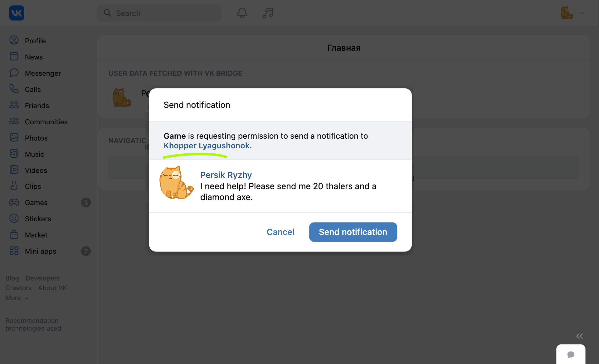This screenshot has width=599, height=364.
Task: Open Persik Ryzhy profile link
Action: (x=226, y=175)
